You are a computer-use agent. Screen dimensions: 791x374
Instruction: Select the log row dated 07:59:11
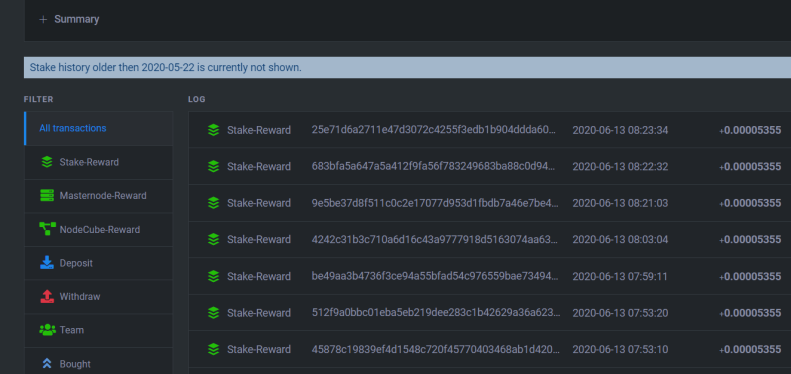pos(490,276)
